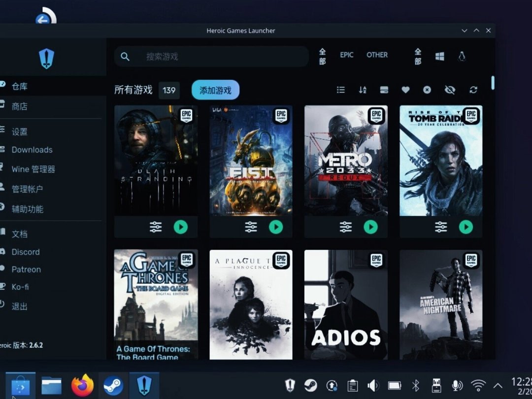Select the 全部 store filter beside EPIC
This screenshot has width=532, height=399.
(322, 56)
